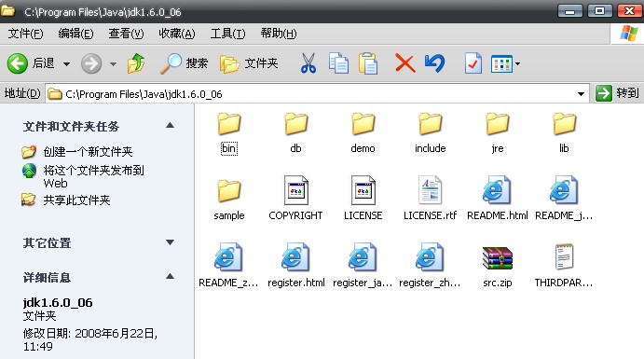The height and width of the screenshot is (359, 644).
Task: Select register.html file
Action: click(x=295, y=266)
